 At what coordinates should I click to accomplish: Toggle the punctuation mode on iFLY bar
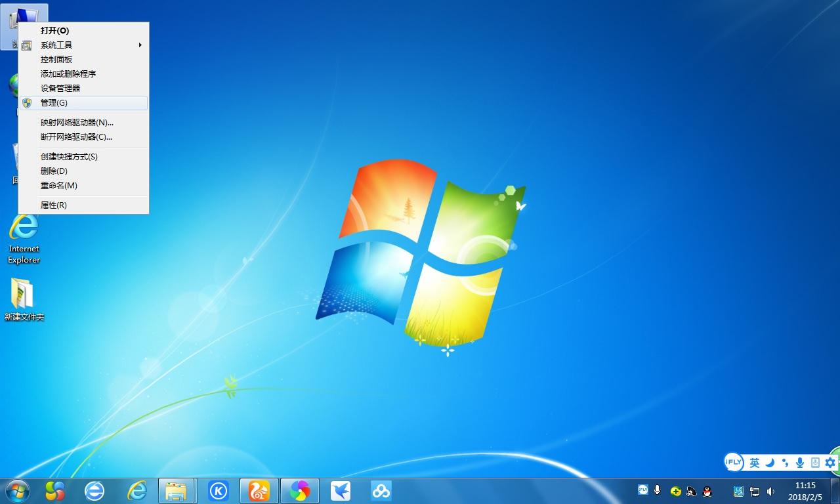pyautogui.click(x=785, y=463)
